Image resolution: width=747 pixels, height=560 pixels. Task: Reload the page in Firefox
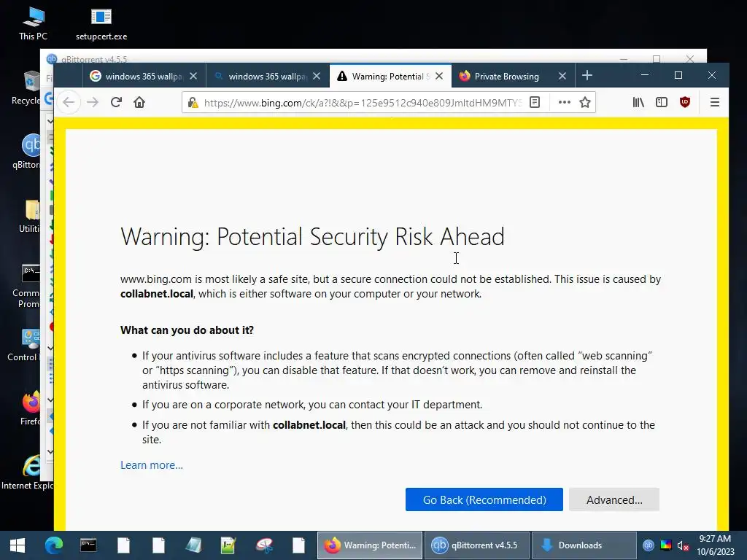(x=116, y=102)
